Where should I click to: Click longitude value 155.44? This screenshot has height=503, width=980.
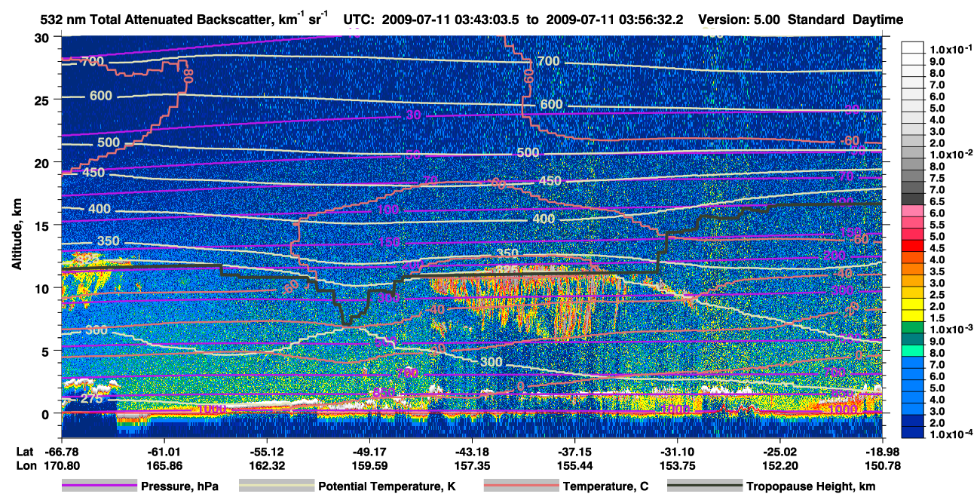coord(574,465)
